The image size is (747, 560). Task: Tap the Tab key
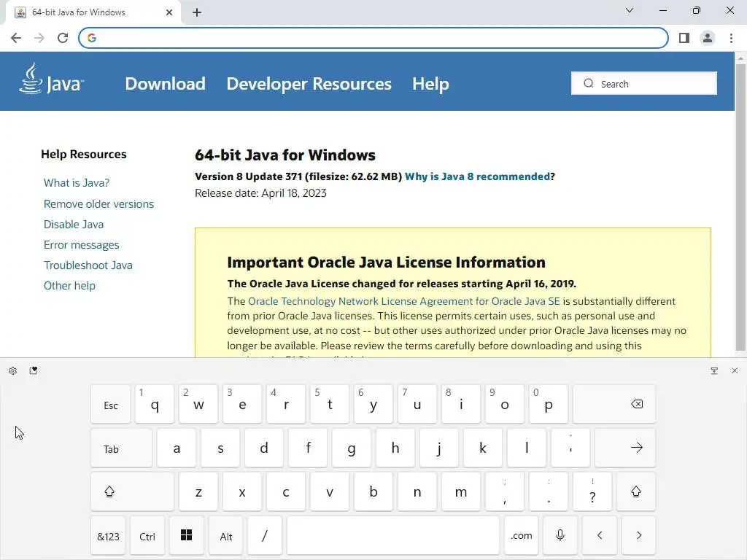click(x=122, y=448)
